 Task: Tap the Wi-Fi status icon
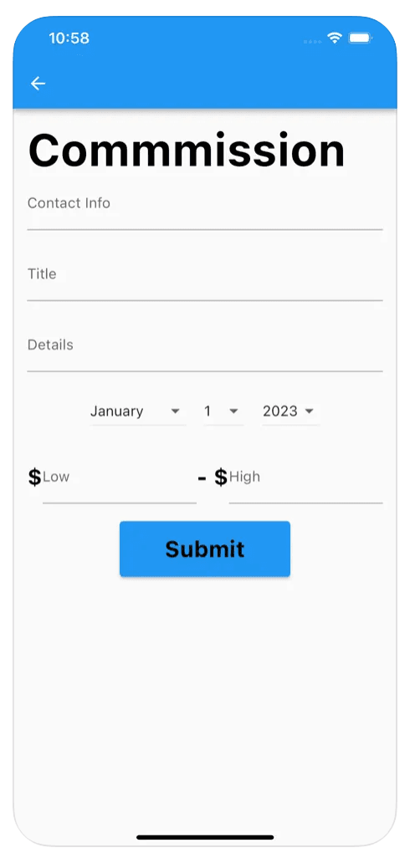[x=335, y=38]
